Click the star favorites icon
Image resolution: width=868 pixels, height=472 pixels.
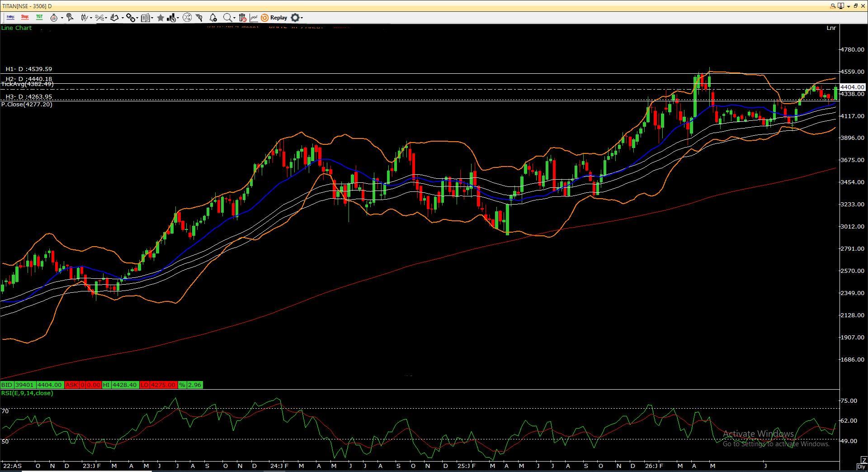click(x=160, y=18)
